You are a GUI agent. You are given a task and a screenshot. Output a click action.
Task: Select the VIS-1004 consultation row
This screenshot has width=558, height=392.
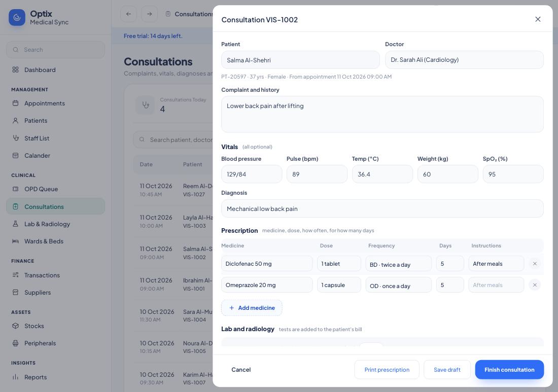173,315
